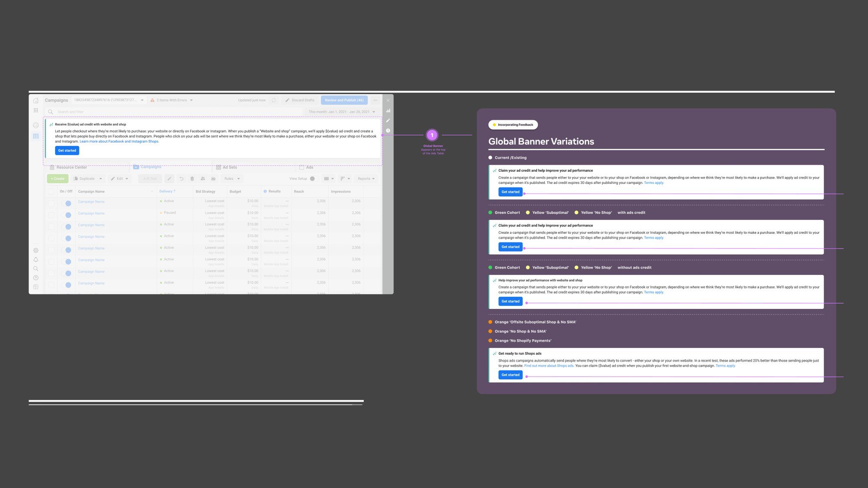Click the green Create button

pos(58,179)
